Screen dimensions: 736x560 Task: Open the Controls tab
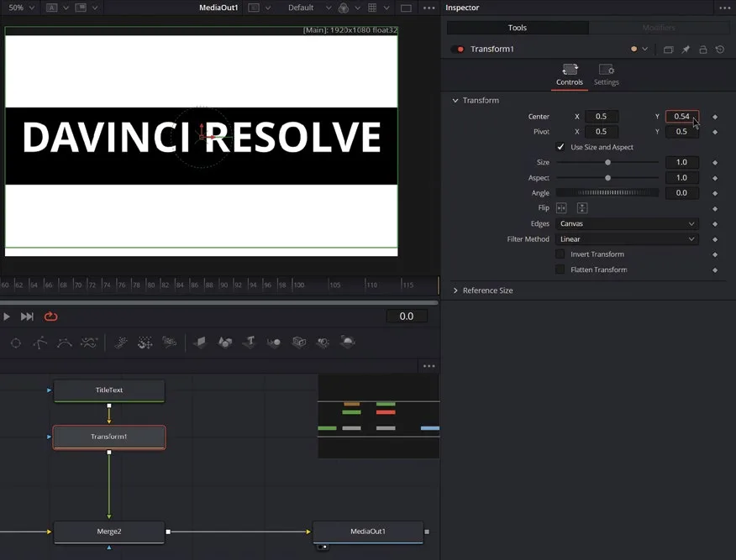click(570, 76)
